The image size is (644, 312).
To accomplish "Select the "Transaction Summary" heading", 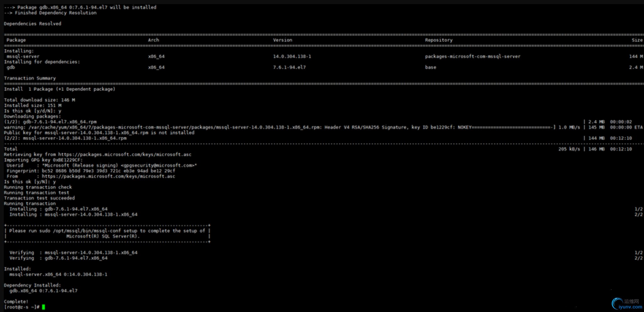I will [30, 78].
